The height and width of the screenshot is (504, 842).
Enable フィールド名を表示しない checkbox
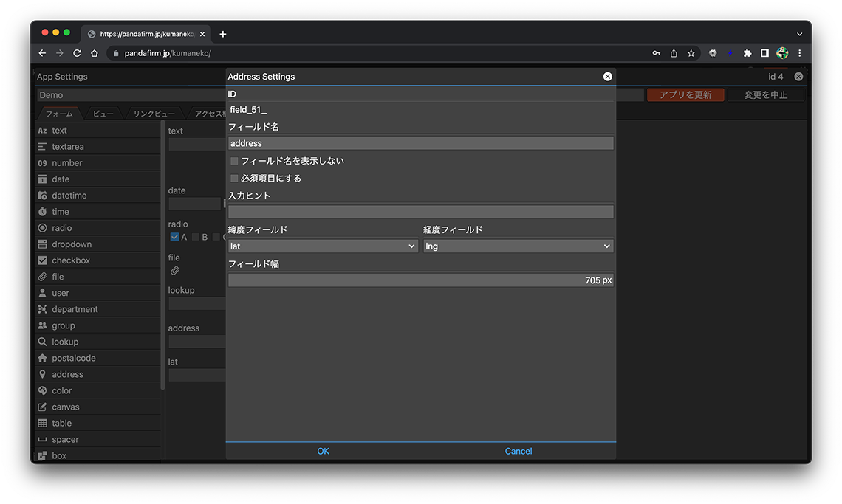(x=234, y=161)
